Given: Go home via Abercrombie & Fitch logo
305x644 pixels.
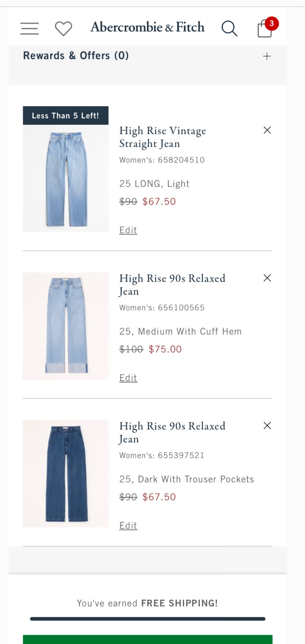Looking at the screenshot, I should (147, 27).
